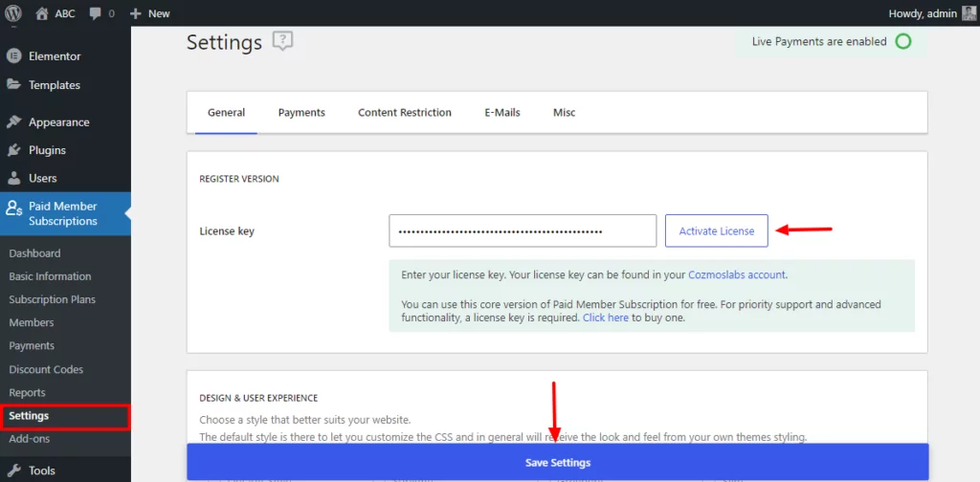Open Payments in the sidebar submenu
The image size is (980, 482).
pyautogui.click(x=32, y=346)
